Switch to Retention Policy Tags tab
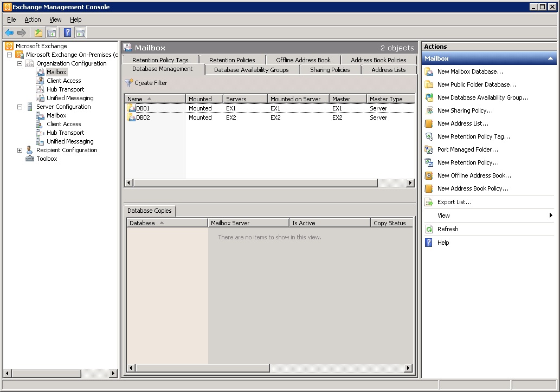The image size is (560, 392). point(160,60)
